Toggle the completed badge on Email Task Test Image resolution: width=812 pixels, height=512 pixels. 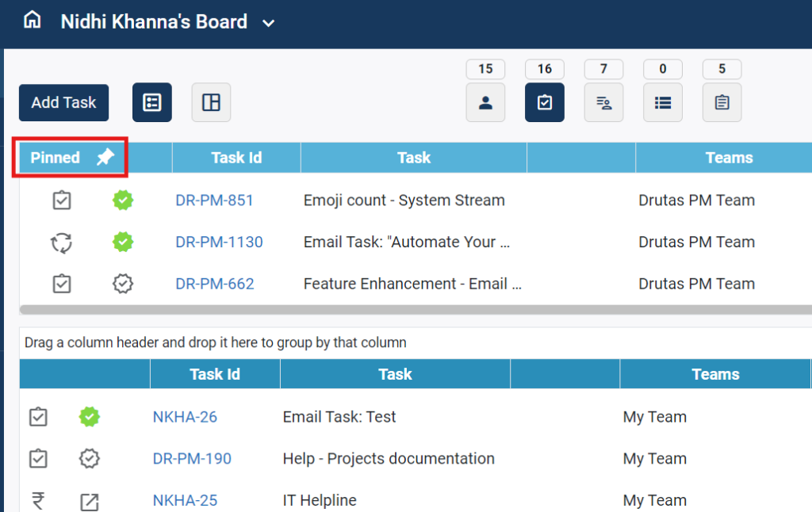click(x=89, y=416)
